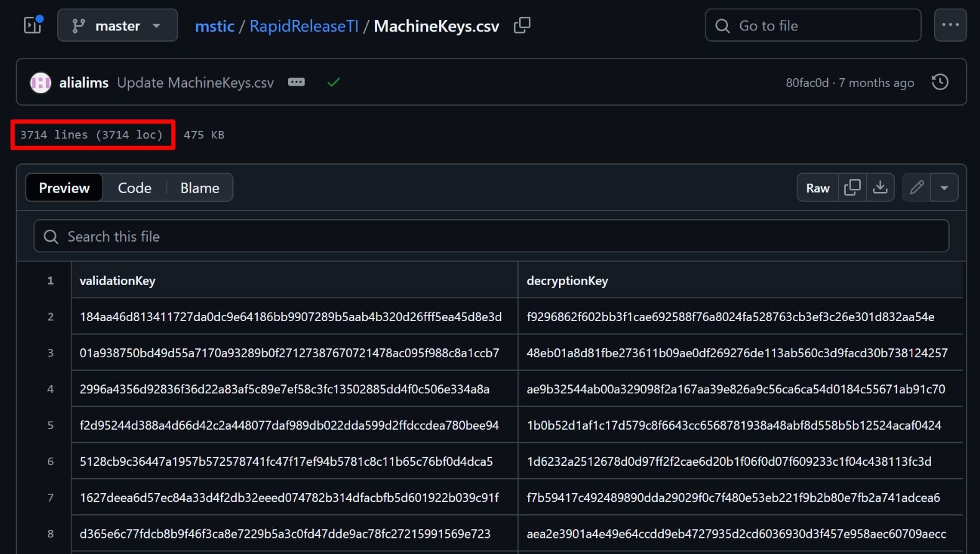This screenshot has height=554, width=980.
Task: Copy raw file contents icon
Action: (x=852, y=188)
